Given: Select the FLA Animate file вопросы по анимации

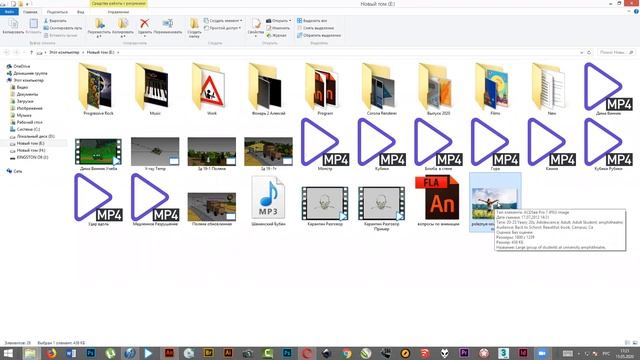Looking at the screenshot, I should pos(438,200).
